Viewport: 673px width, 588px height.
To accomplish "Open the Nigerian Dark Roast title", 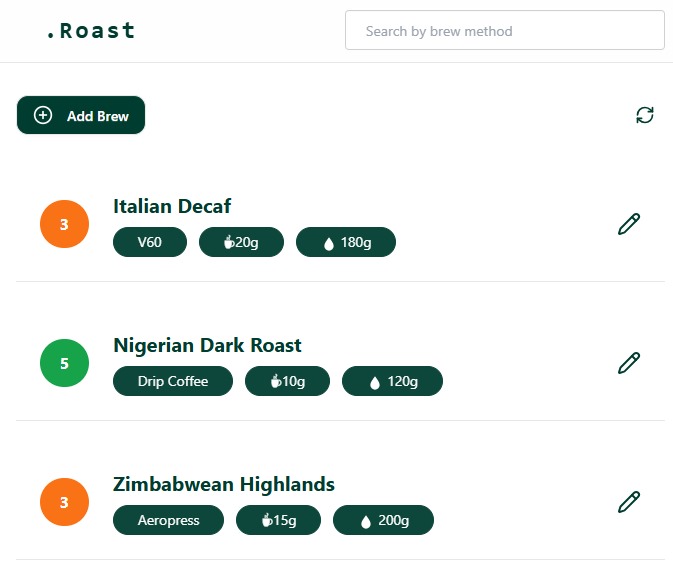I will click(207, 346).
